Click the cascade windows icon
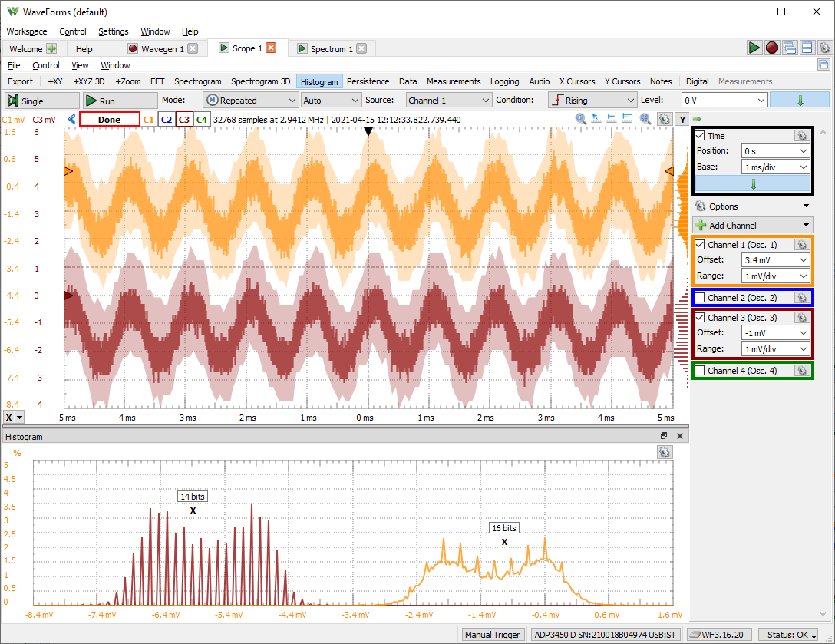The image size is (835, 644). point(789,48)
